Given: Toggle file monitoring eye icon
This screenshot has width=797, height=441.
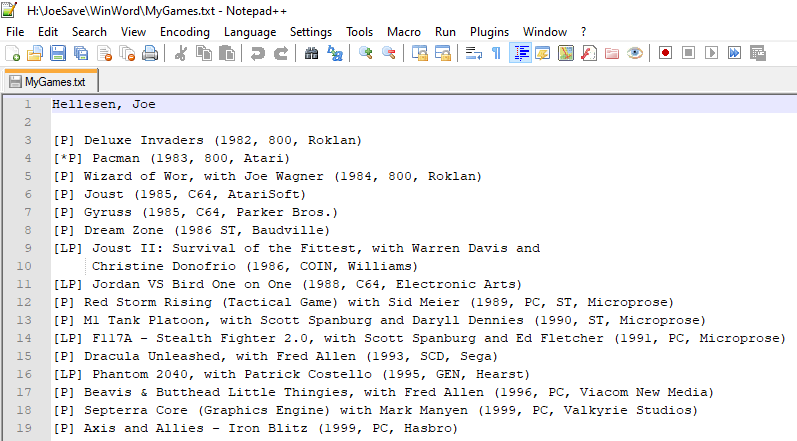Looking at the screenshot, I should [x=635, y=53].
